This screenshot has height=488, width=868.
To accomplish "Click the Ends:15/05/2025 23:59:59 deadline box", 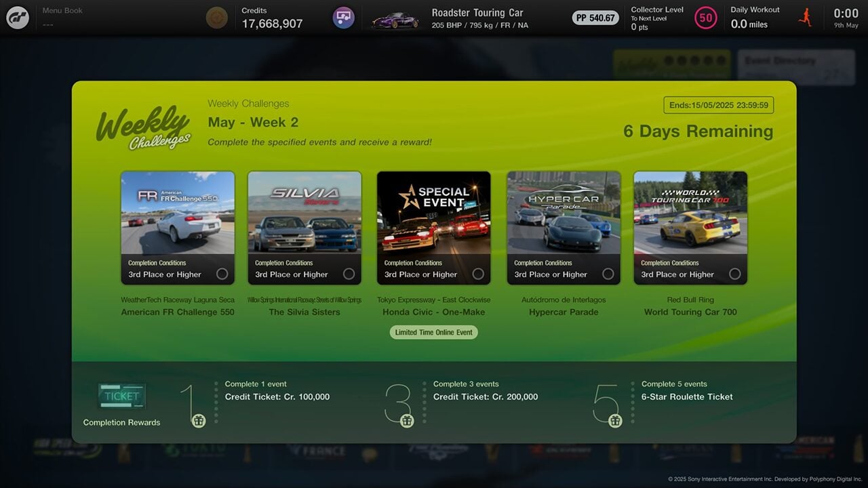I will tap(719, 105).
